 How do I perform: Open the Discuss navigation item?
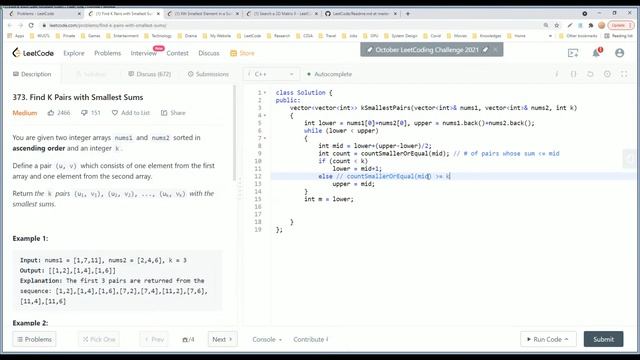(209, 53)
